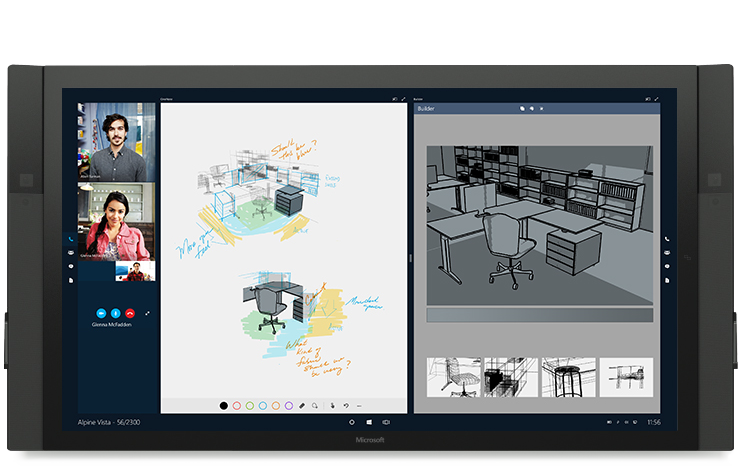
Task: Choose the red pen color
Action: pos(236,405)
